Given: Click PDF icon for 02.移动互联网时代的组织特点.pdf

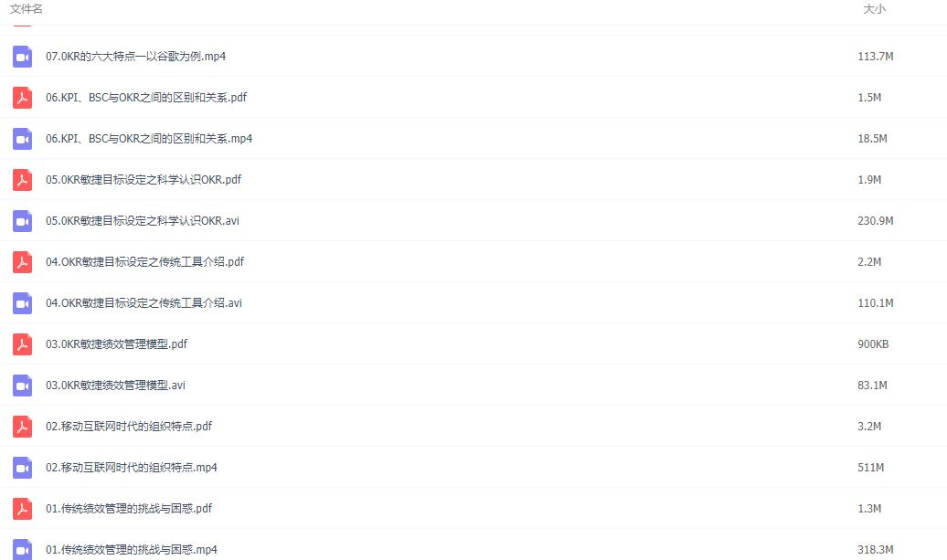Looking at the screenshot, I should coord(22,426).
